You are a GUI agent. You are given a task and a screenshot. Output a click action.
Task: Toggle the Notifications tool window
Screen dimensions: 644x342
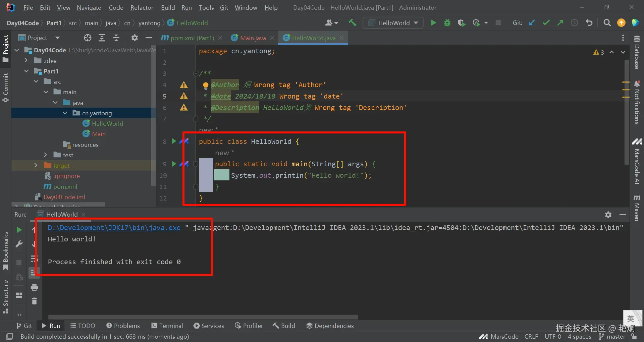[637, 103]
